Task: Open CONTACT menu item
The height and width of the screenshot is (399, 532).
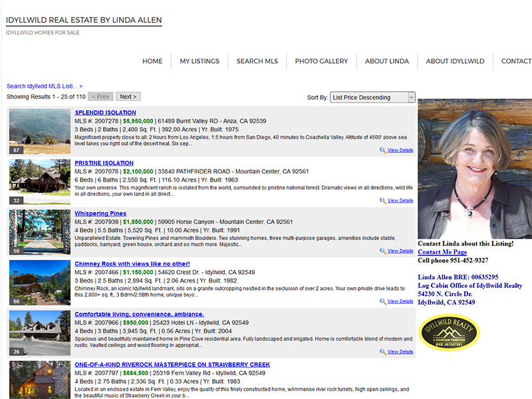Action: [517, 61]
